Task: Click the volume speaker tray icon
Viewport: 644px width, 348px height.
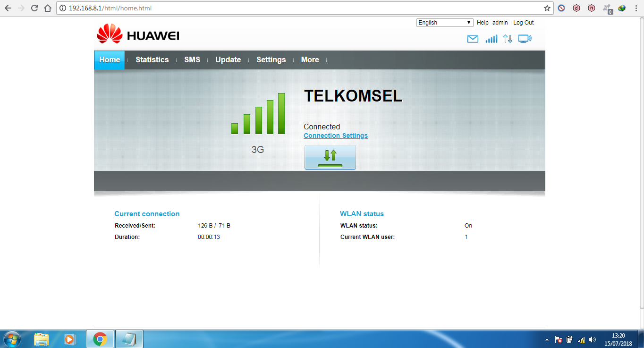Action: (x=593, y=340)
